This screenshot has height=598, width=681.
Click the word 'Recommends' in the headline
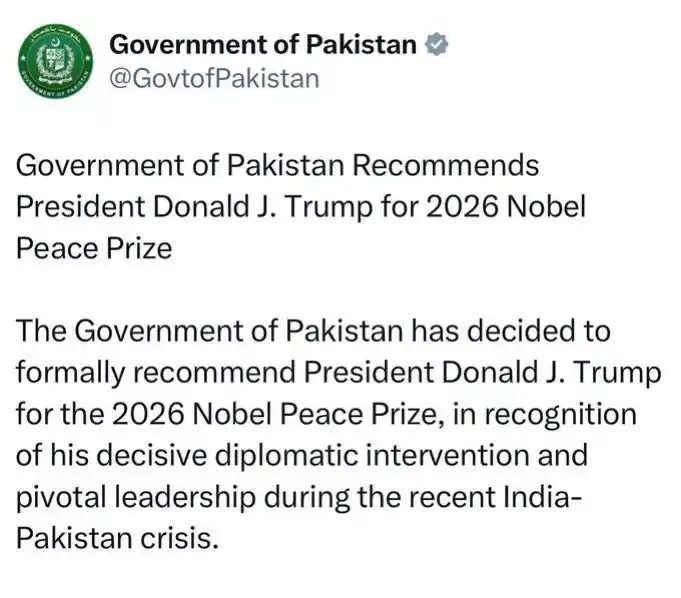click(446, 165)
